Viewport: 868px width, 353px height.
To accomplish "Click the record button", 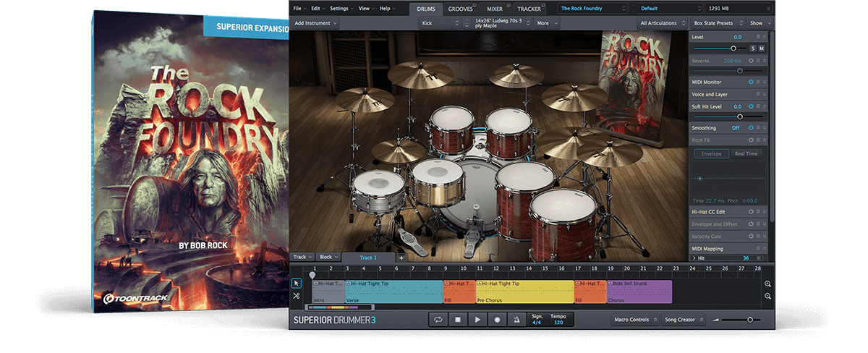I will tap(496, 319).
